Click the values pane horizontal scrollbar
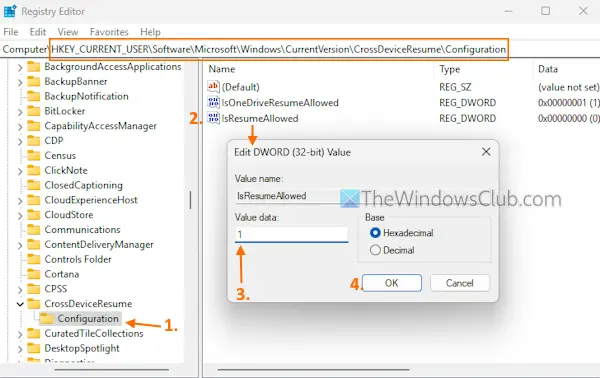 click(314, 370)
